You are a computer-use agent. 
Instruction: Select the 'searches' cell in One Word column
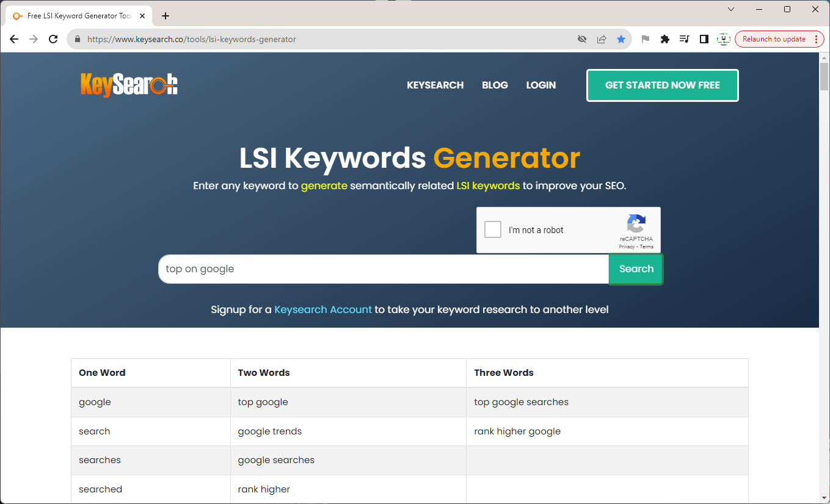151,460
